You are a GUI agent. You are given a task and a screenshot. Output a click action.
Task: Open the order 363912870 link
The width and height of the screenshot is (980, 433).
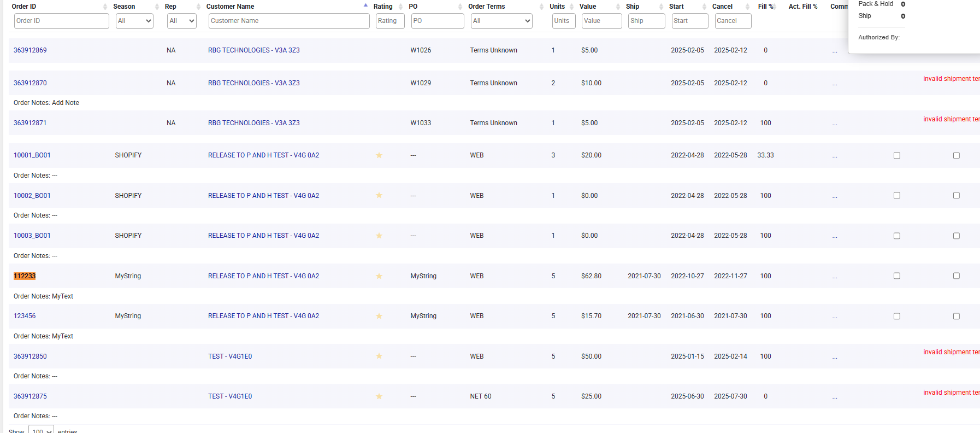[x=30, y=83]
